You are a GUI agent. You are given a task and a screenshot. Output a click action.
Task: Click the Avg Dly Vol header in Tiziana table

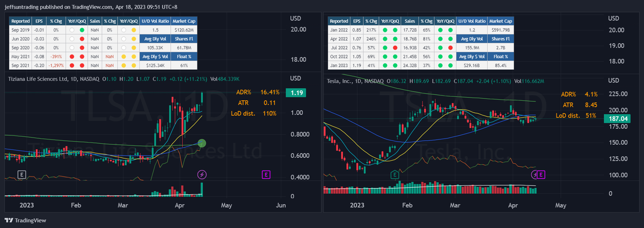[x=155, y=38]
